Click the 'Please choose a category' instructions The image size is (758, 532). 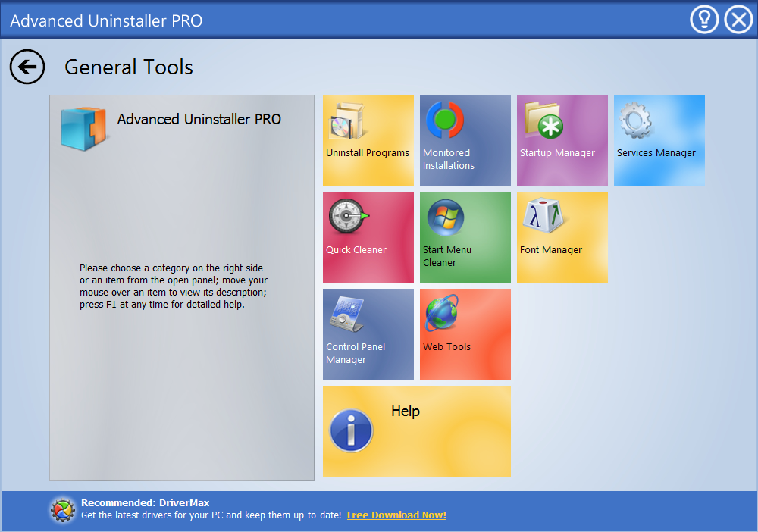click(174, 286)
